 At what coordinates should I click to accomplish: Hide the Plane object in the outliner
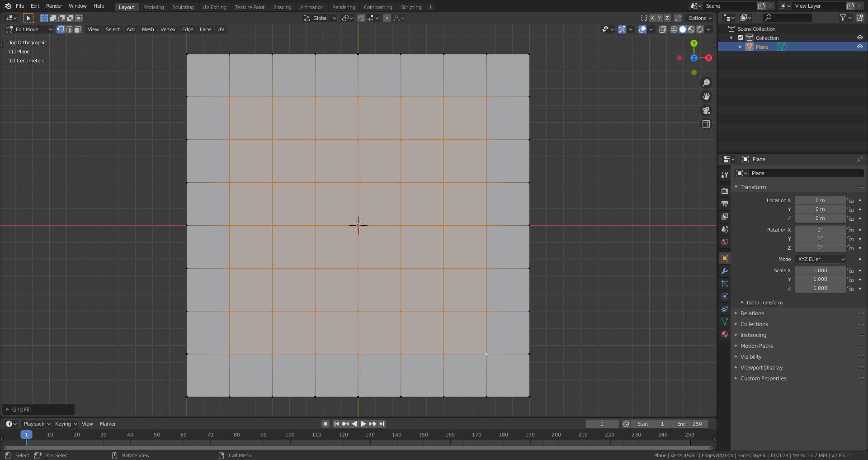click(x=860, y=47)
